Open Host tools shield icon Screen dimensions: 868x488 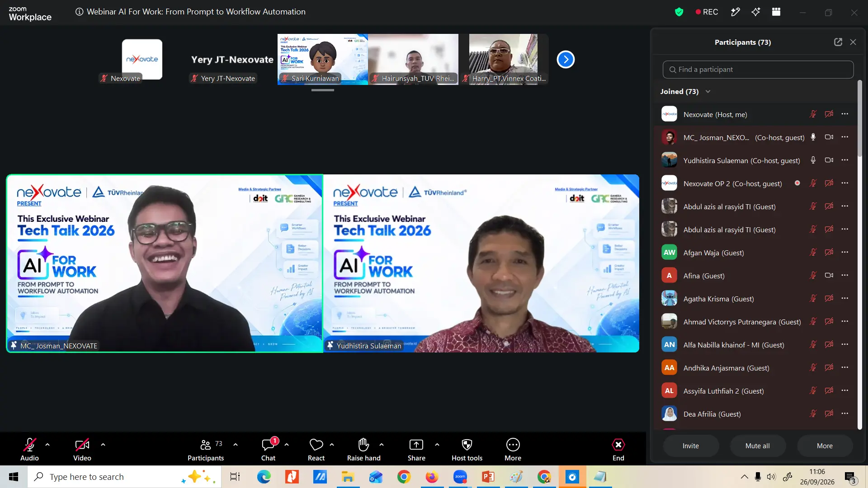click(467, 449)
